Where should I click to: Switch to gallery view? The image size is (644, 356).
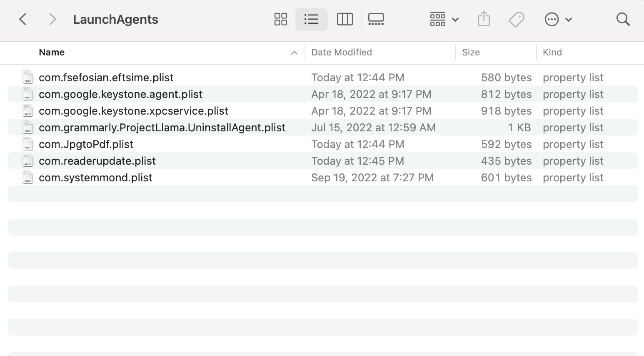coord(376,19)
